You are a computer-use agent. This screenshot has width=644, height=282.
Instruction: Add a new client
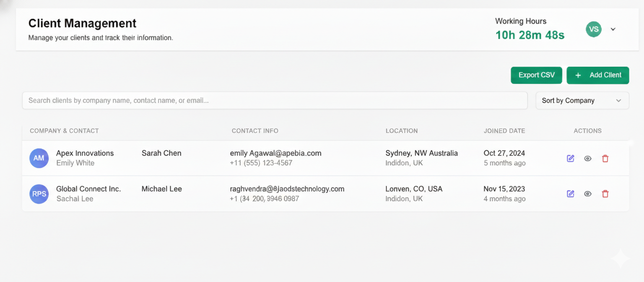[x=597, y=75]
